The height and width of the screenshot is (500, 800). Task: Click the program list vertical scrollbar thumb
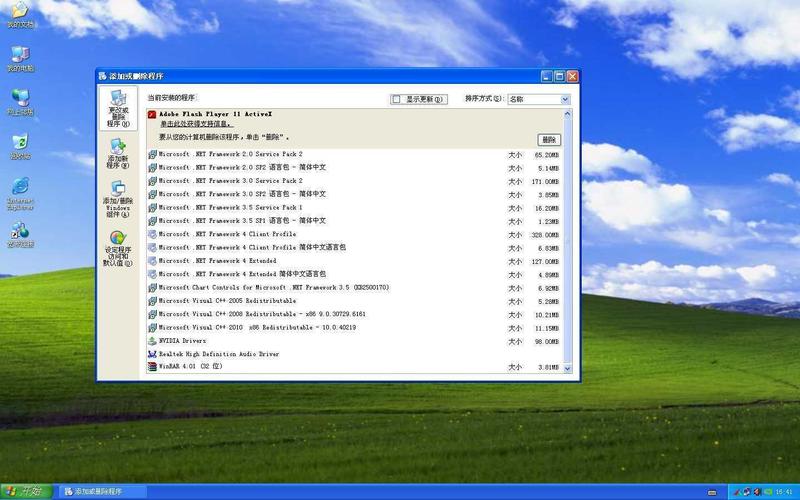(x=567, y=240)
